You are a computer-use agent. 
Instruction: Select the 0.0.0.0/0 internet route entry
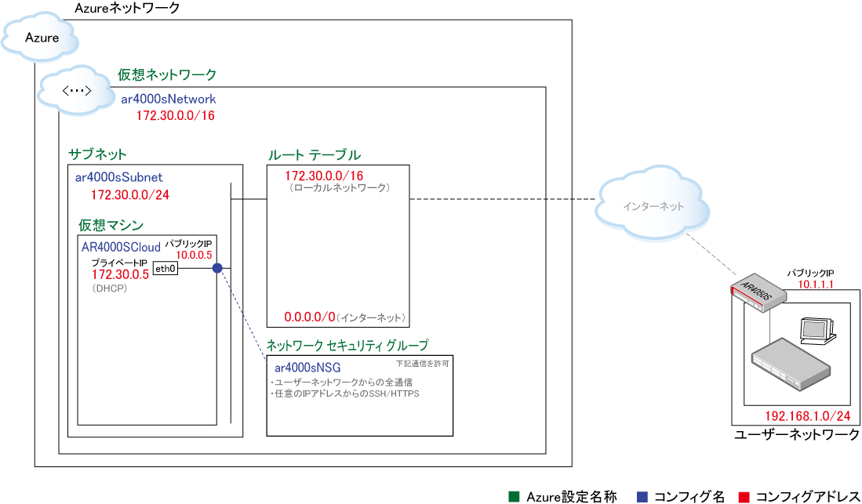[x=310, y=317]
